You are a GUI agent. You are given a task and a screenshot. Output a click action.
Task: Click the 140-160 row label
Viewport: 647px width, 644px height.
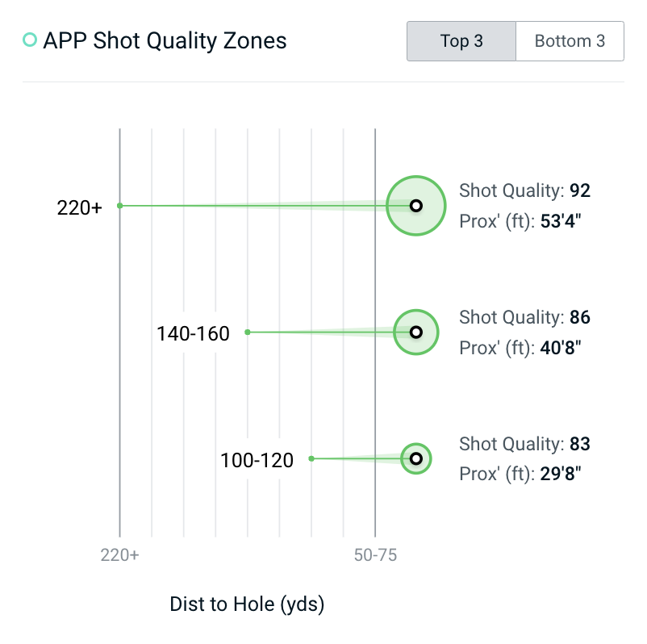click(193, 333)
